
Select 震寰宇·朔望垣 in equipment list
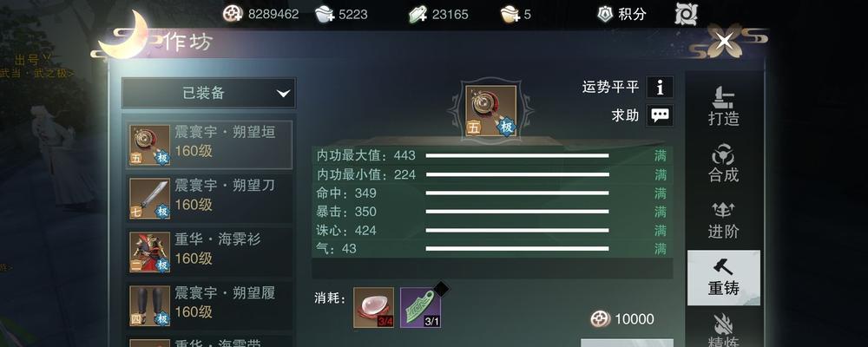(x=208, y=145)
